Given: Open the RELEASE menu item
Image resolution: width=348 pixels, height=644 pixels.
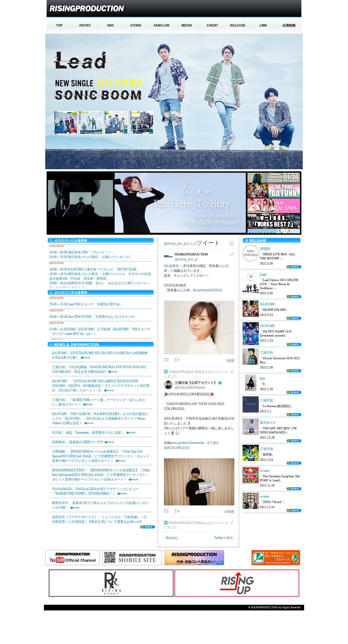Looking at the screenshot, I should click(238, 25).
